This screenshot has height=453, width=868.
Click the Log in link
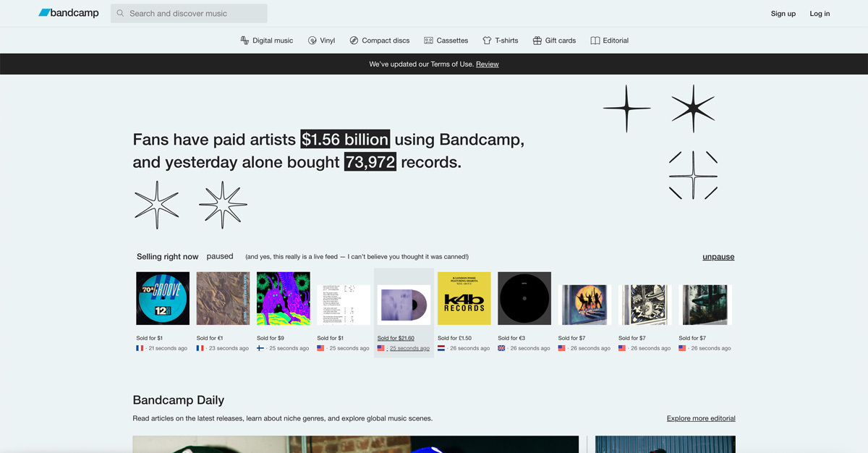click(x=820, y=14)
